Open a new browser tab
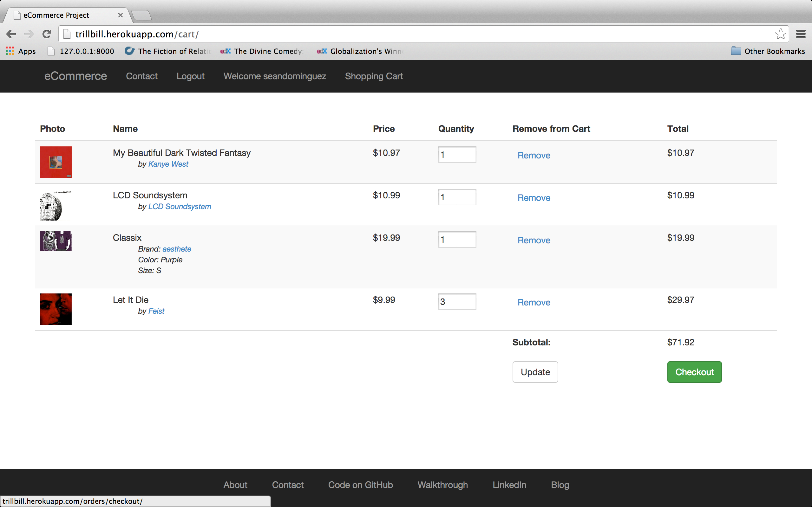Viewport: 812px width, 507px height. point(141,15)
